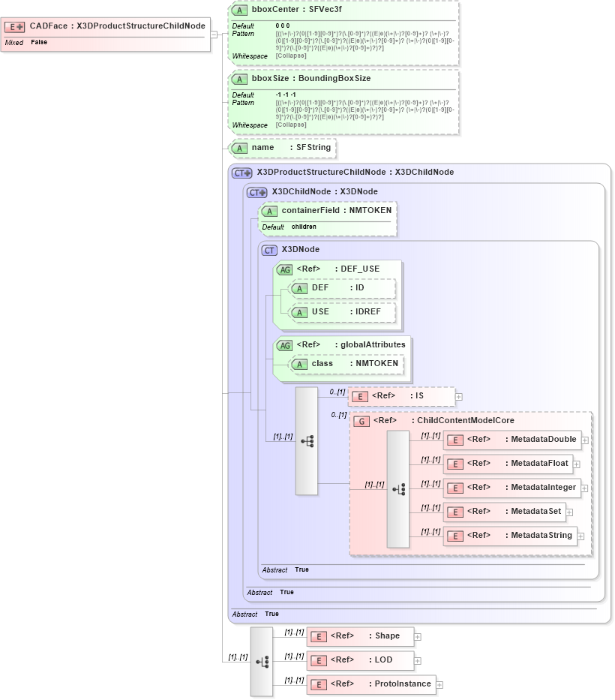Click the containerField attribute A icon

tap(269, 212)
